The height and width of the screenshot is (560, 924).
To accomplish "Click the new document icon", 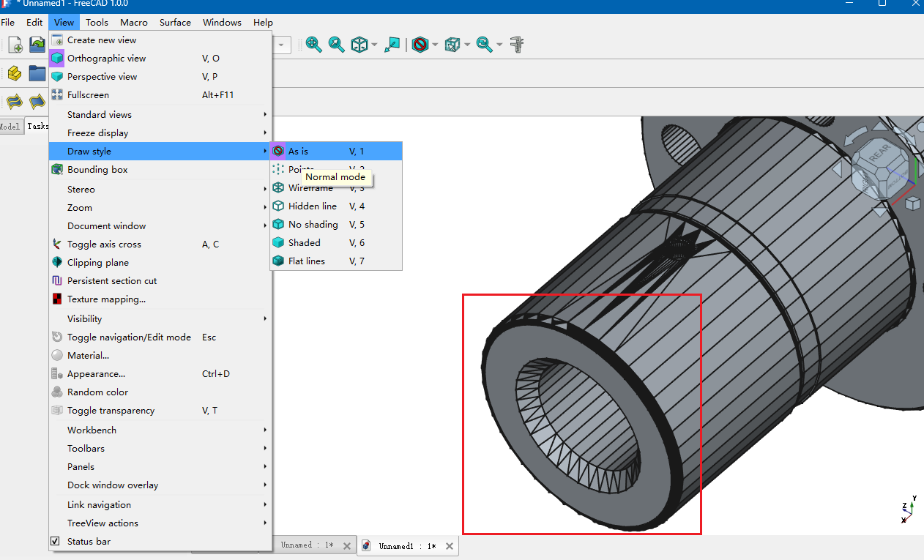I will click(x=15, y=45).
